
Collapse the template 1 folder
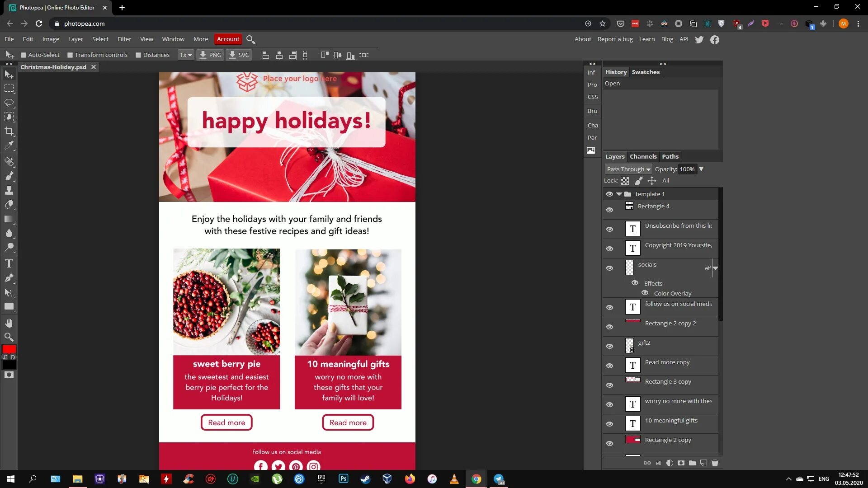(x=619, y=194)
